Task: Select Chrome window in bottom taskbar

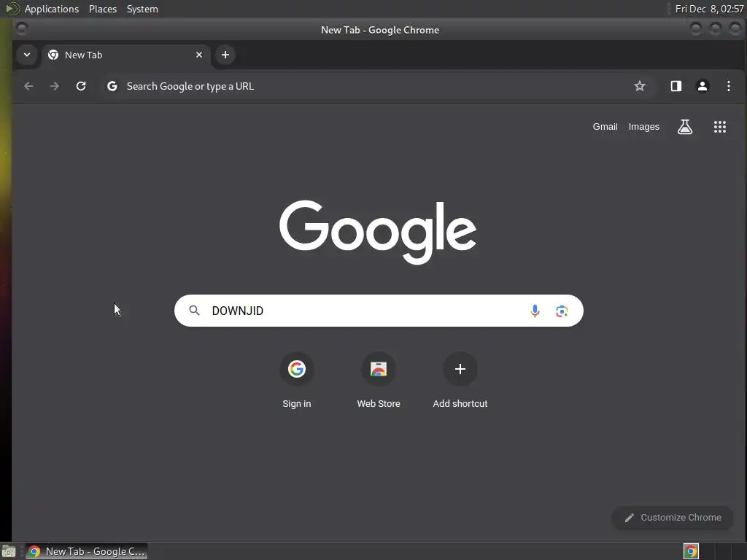Action: (x=87, y=551)
